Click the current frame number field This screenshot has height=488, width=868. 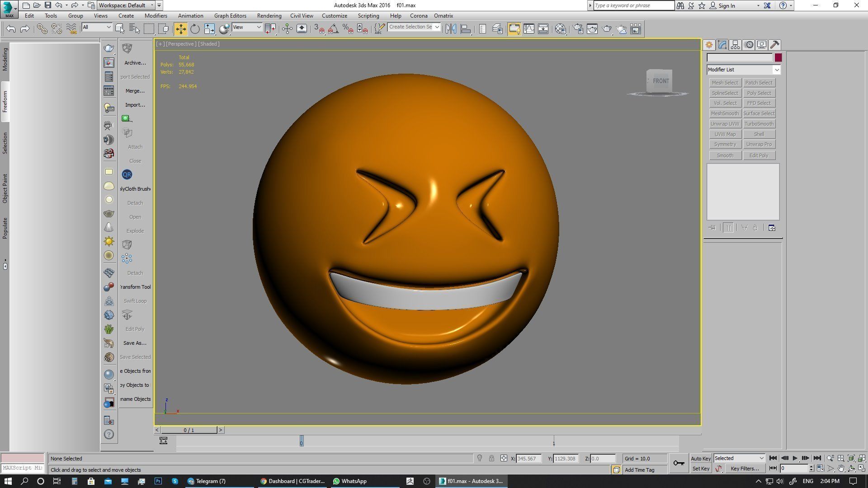click(x=794, y=469)
